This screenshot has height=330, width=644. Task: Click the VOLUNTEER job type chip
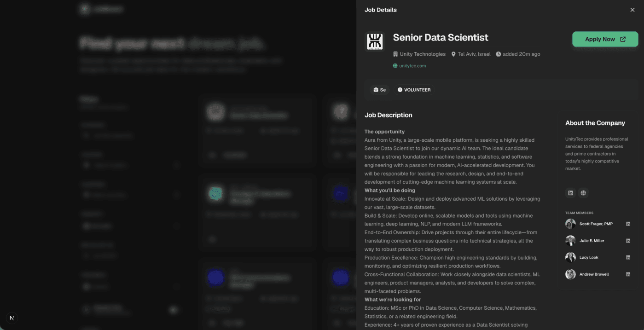click(x=414, y=90)
